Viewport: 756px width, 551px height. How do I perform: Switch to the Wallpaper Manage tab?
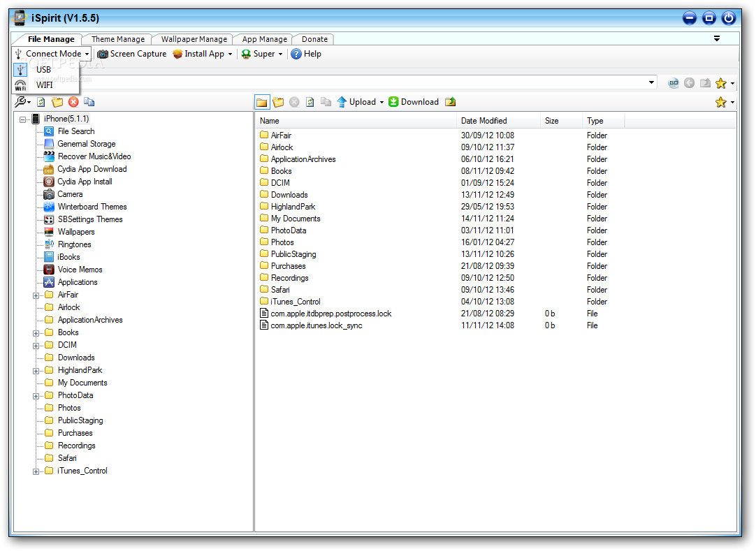[194, 39]
